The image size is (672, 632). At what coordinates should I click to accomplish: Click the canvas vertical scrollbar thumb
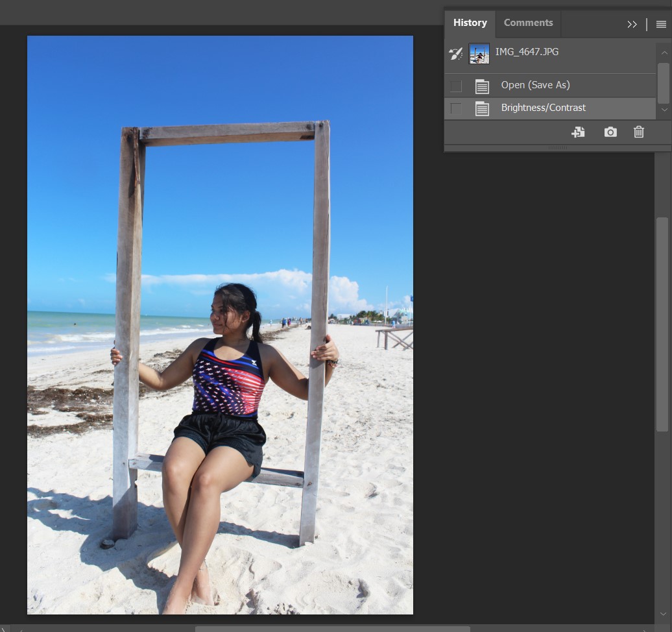[662, 324]
